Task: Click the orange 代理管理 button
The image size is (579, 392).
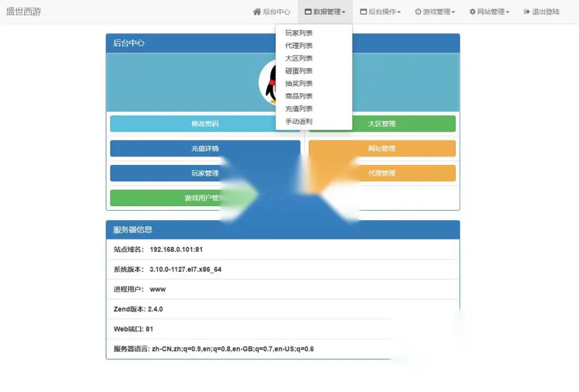Action: [x=382, y=173]
